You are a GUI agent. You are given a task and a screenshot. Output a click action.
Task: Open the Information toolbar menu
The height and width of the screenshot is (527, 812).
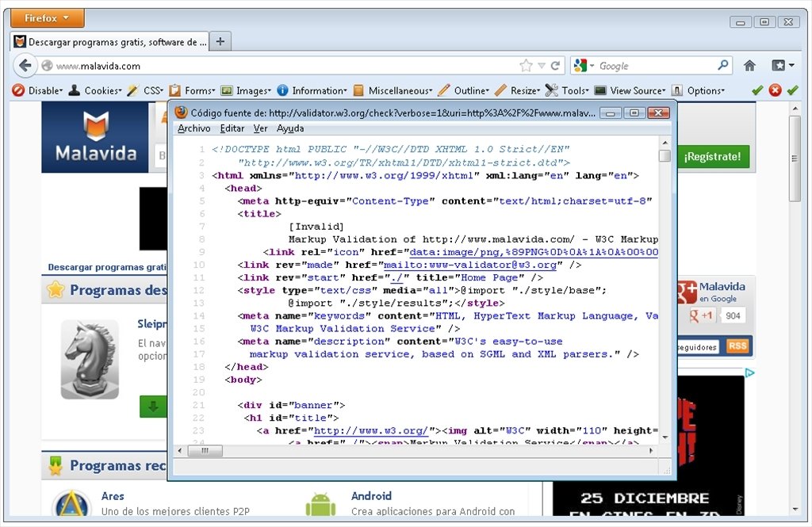tap(312, 90)
